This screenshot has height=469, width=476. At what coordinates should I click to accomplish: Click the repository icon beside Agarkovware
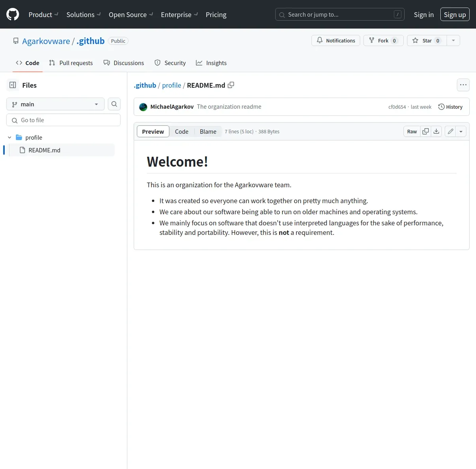pos(16,41)
